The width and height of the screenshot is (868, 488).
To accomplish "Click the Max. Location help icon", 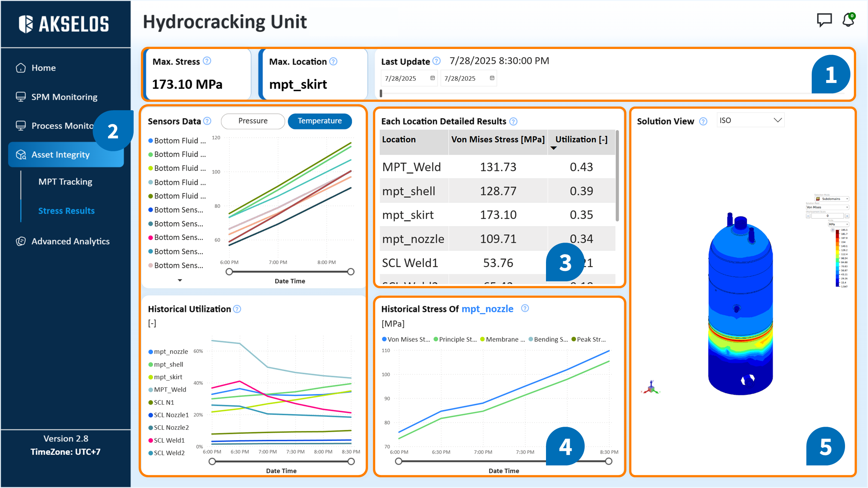I will point(333,62).
